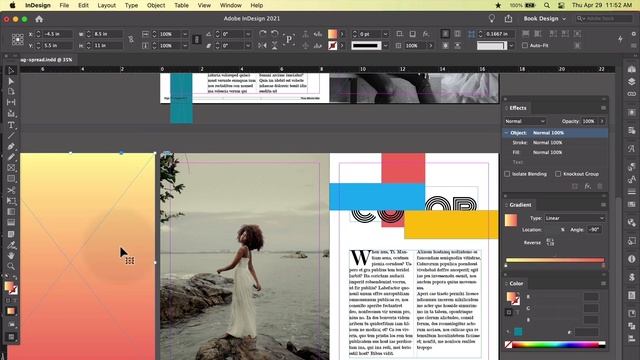This screenshot has width=640, height=360.
Task: Check Knockout Group option
Action: 558,174
